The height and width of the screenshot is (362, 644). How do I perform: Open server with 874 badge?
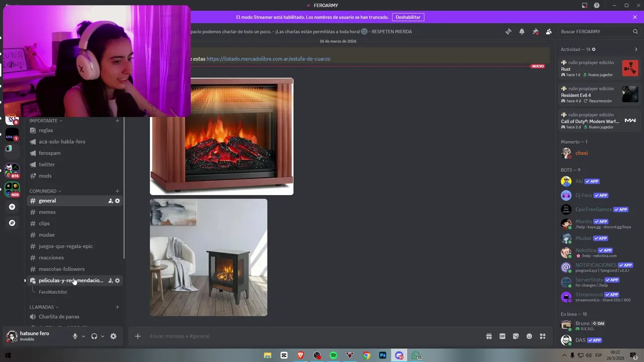(x=12, y=170)
